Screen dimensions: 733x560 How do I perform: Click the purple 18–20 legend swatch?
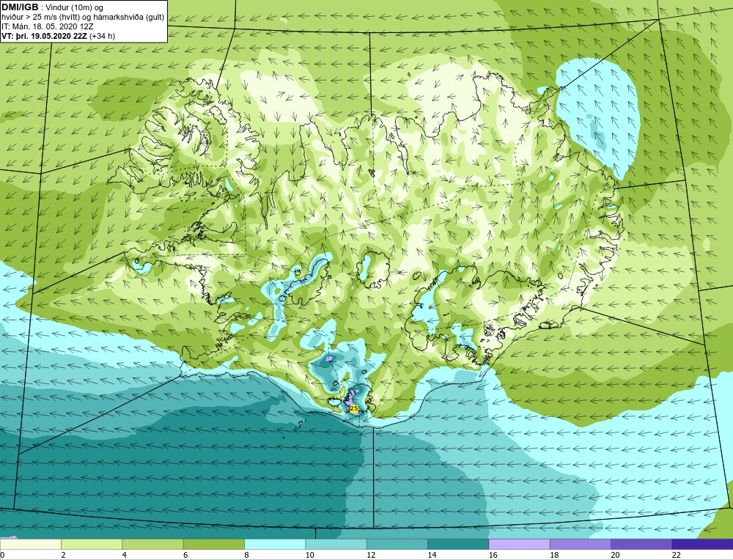(580, 544)
